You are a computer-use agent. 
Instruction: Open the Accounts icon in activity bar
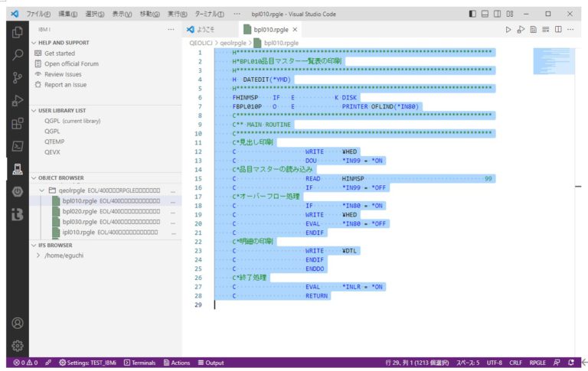click(x=17, y=324)
